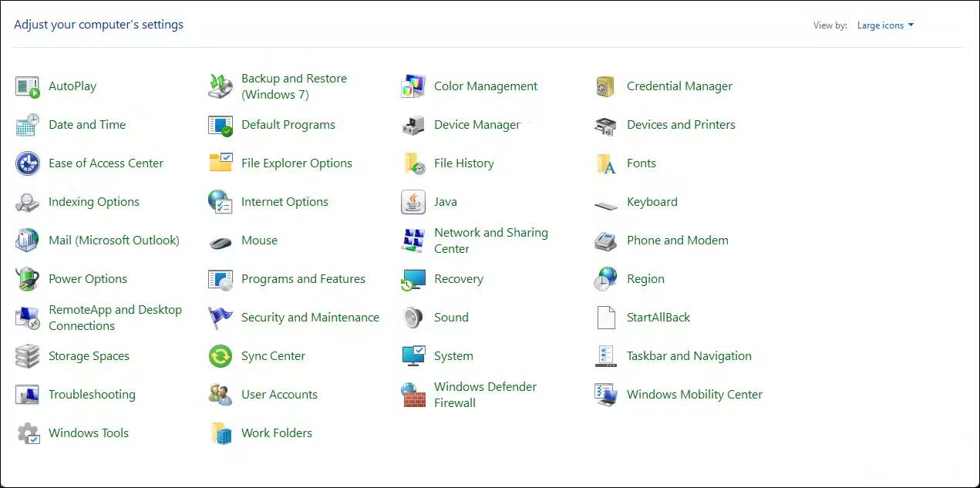980x488 pixels.
Task: Open StartAllBack settings
Action: (x=658, y=317)
